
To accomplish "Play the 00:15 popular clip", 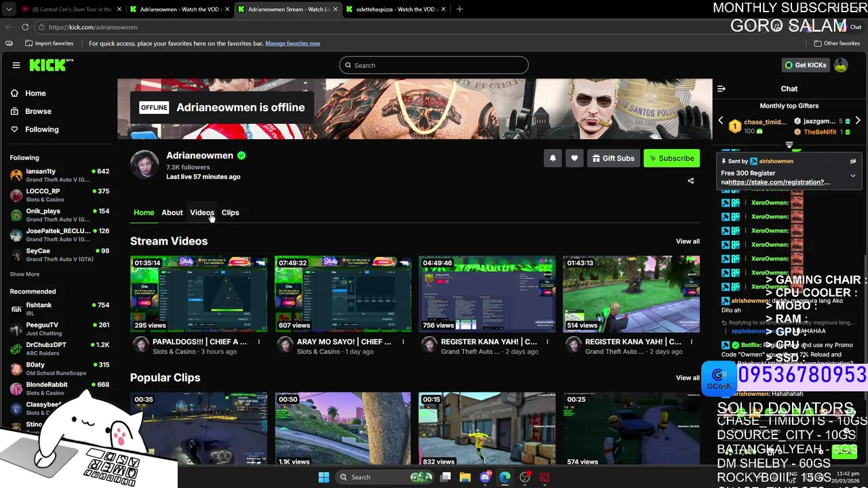I will point(487,428).
